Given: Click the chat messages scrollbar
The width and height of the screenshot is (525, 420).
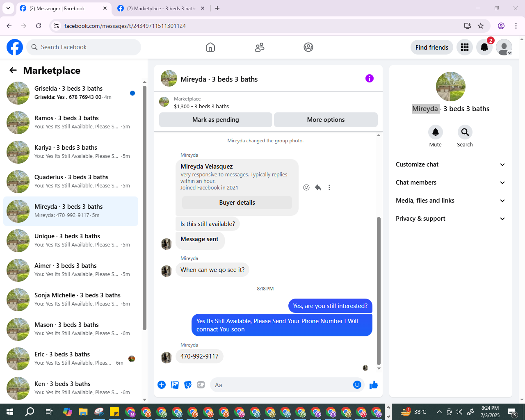Looking at the screenshot, I should pos(379,291).
